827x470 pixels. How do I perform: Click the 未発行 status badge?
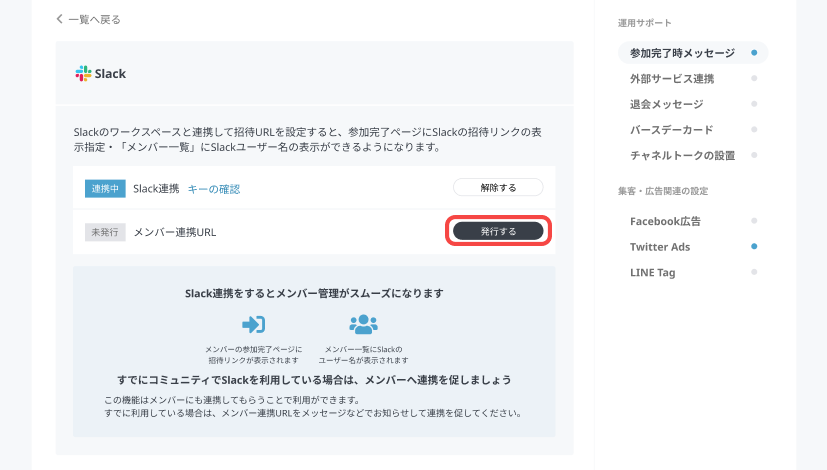[x=105, y=232]
